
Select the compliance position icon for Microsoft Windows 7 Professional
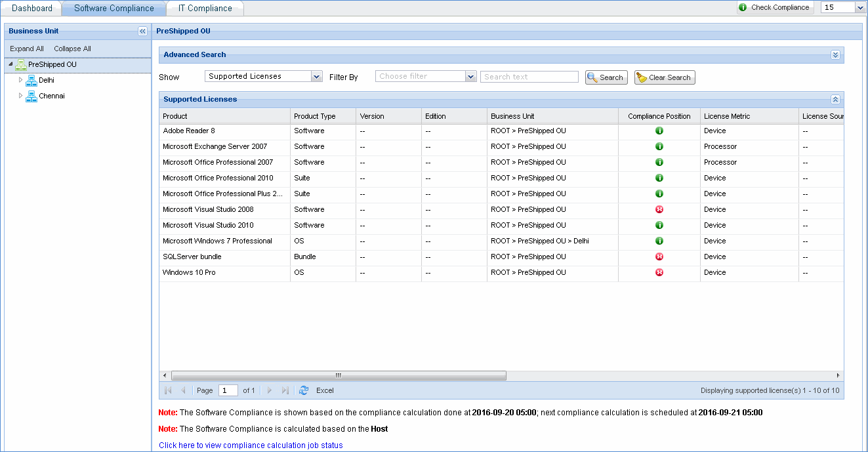click(659, 241)
